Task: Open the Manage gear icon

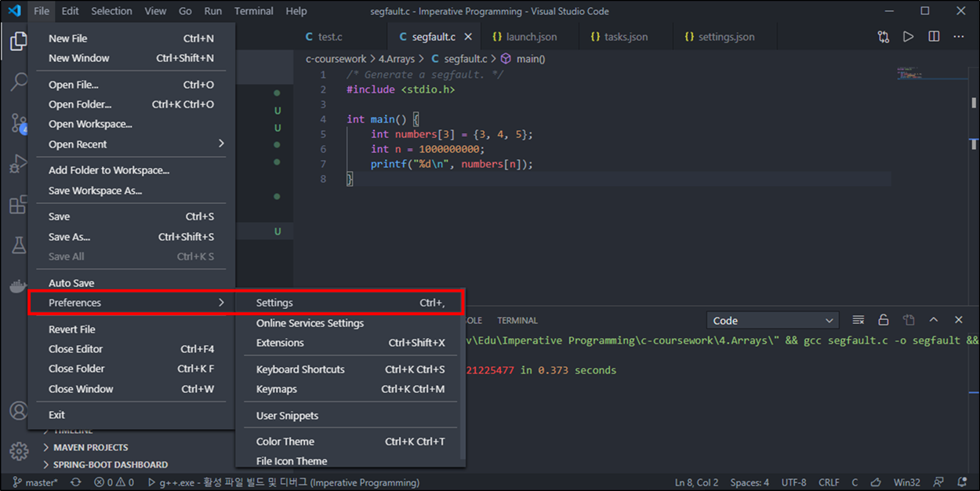Action: 18,452
